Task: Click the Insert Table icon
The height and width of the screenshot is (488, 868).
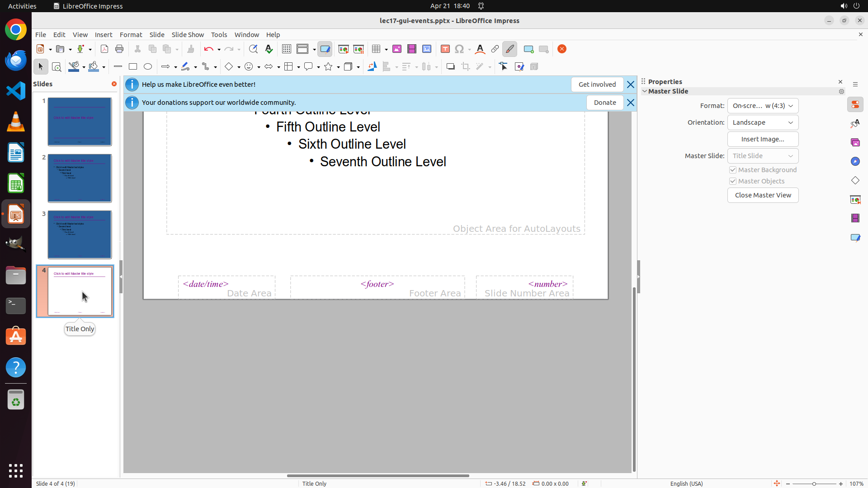Action: pos(376,49)
